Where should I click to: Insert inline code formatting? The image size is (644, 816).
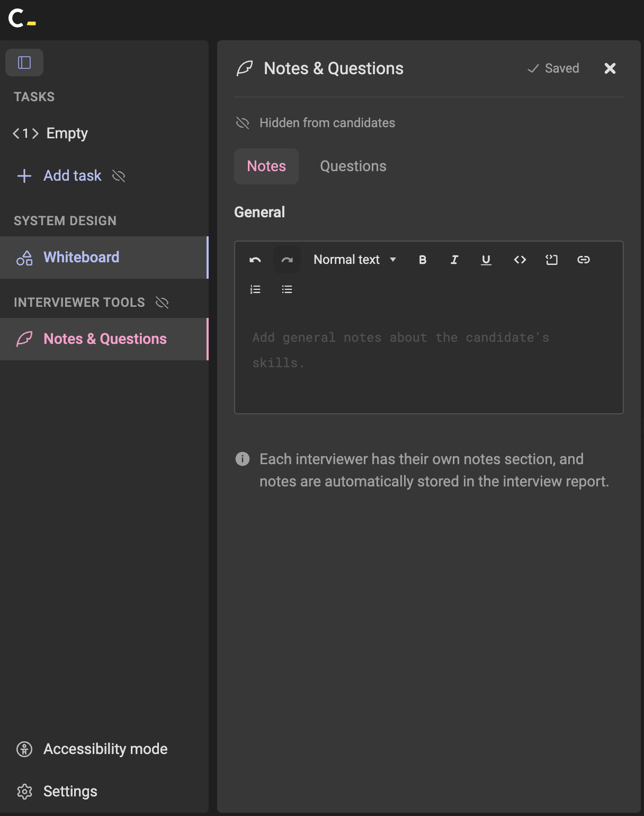520,260
